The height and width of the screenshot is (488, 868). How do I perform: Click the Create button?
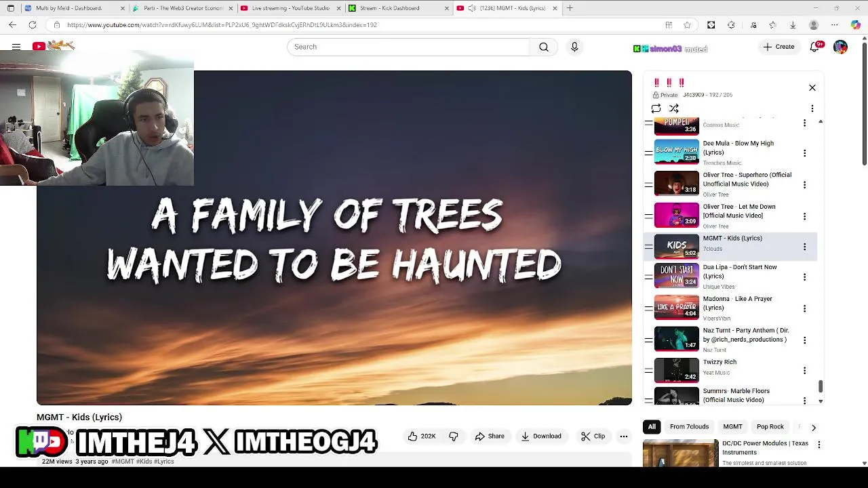click(x=778, y=47)
